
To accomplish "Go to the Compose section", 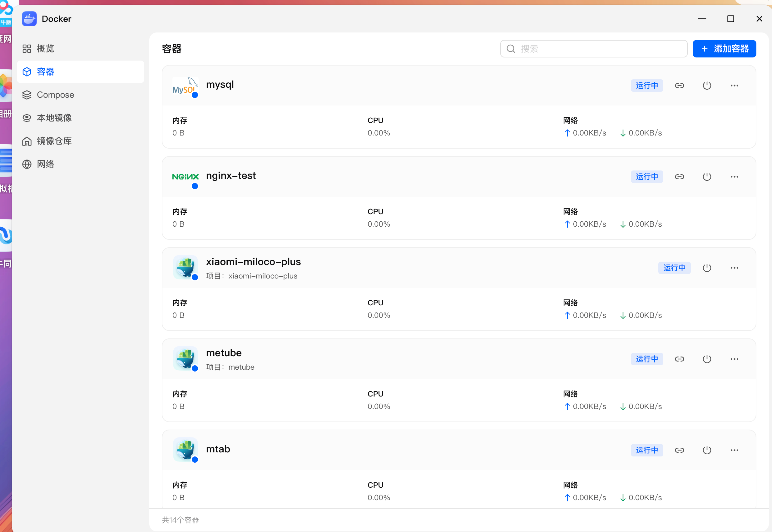I will coord(80,95).
